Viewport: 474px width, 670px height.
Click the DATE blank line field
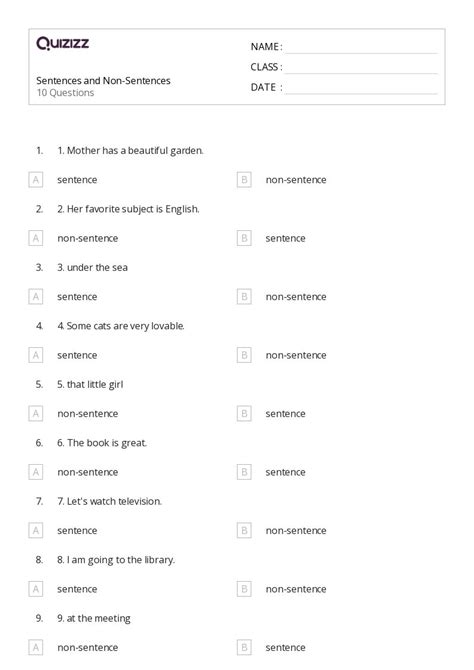click(x=362, y=88)
